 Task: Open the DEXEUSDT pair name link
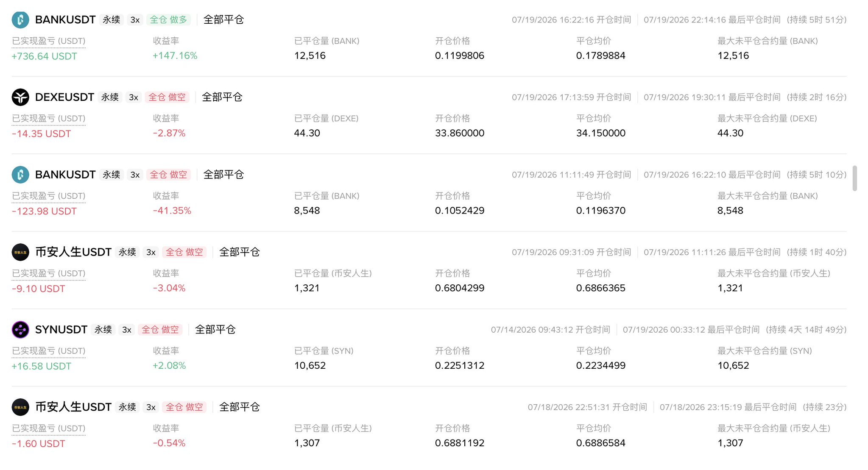[x=64, y=97]
